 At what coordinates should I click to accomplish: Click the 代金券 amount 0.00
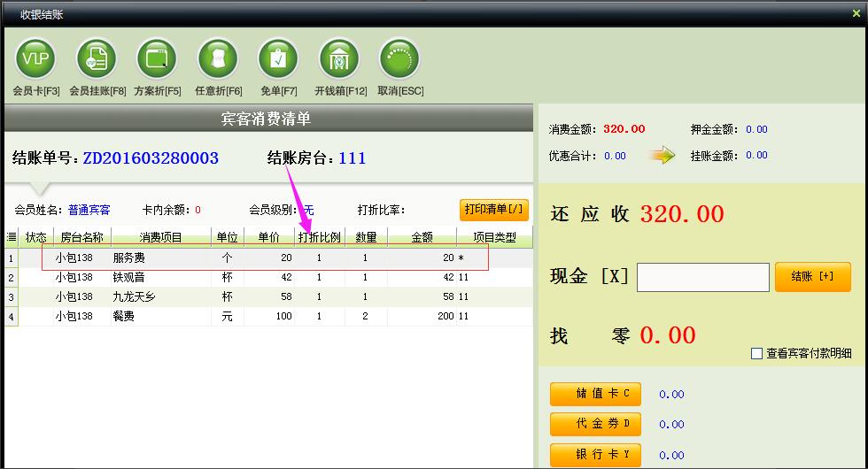[x=671, y=425]
